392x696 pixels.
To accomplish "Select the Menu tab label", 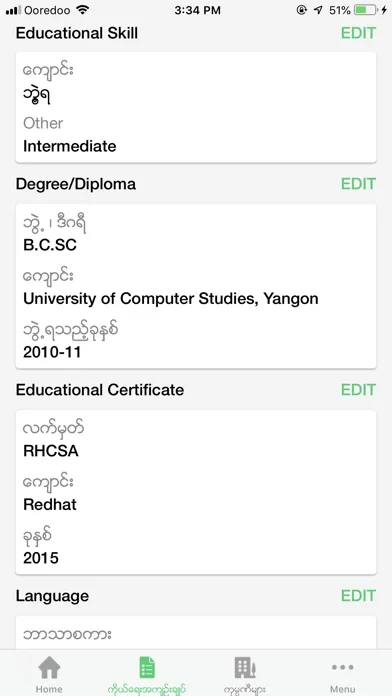I will [x=343, y=689].
